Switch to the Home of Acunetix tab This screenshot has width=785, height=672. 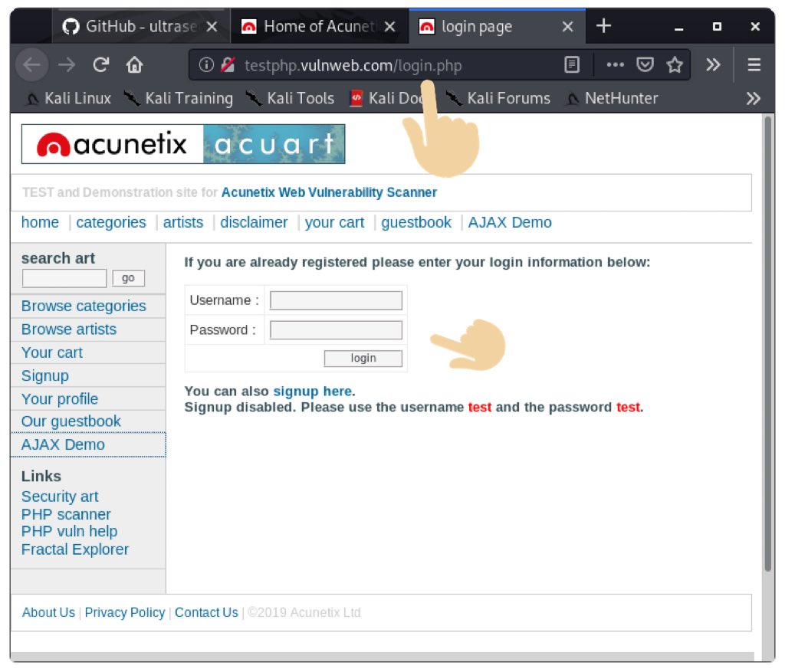pos(319,26)
